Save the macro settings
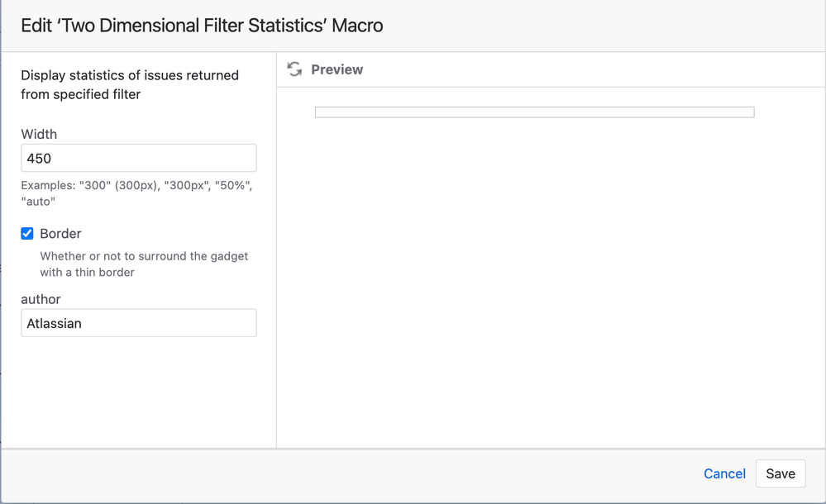 780,473
